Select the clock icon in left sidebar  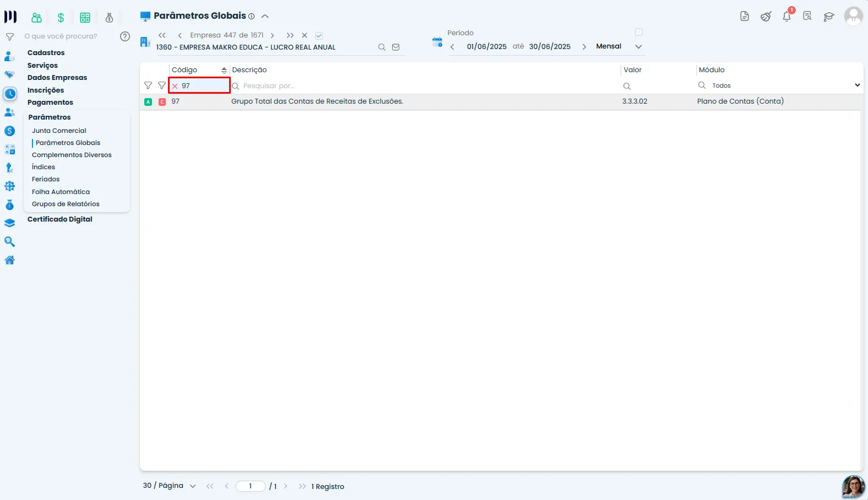point(10,94)
